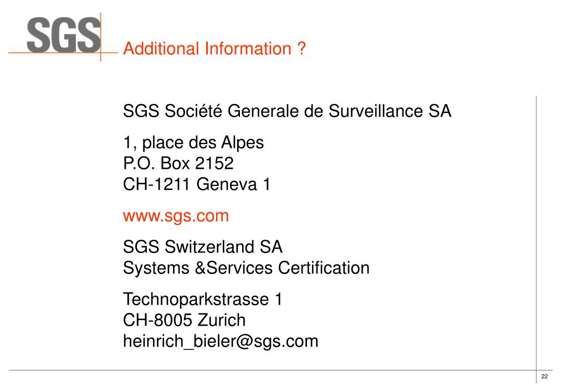The image size is (567, 392).
Task: Click the question mark in the title
Action: pyautogui.click(x=302, y=48)
